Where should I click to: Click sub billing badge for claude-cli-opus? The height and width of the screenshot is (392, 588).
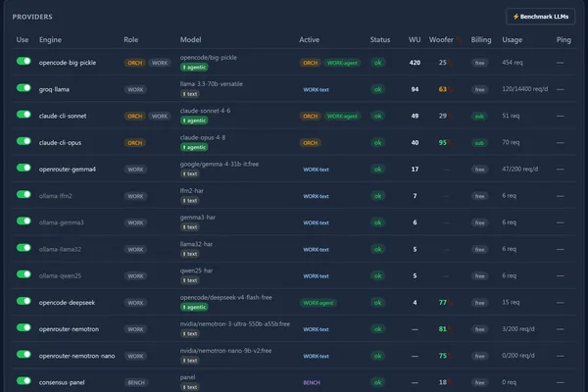(x=479, y=143)
